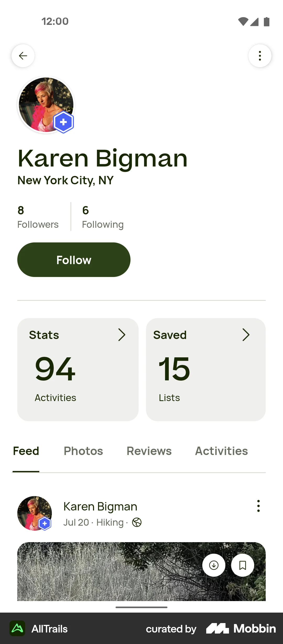The image size is (283, 644).
Task: Bookmark the hiking post photo
Action: (x=243, y=565)
